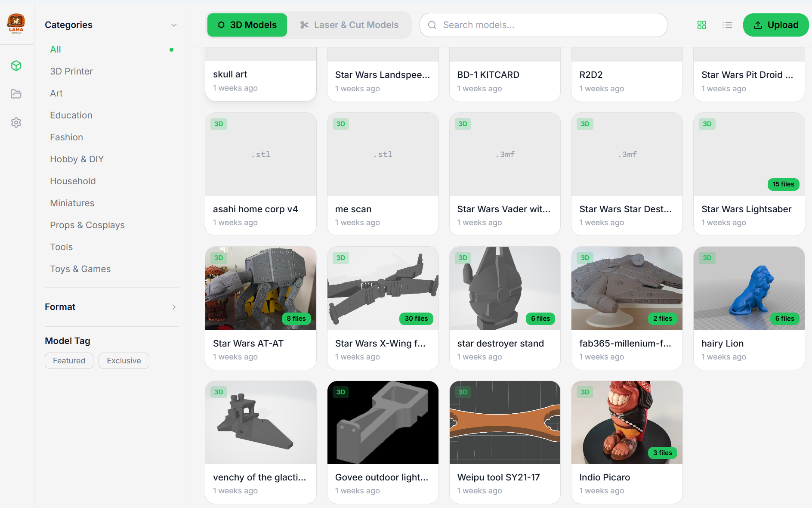Screen dimensions: 812x508
Task: Open Star Wars Star Destroyer model title
Action: coord(626,209)
